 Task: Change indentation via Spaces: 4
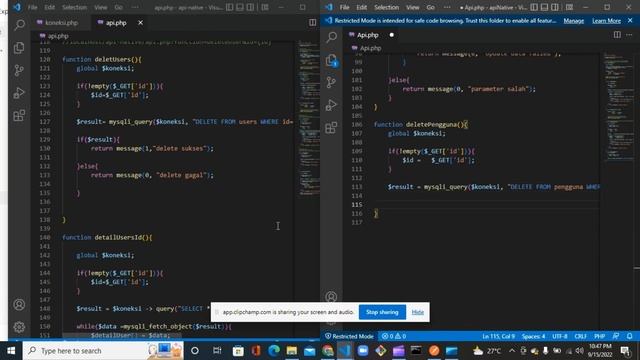click(533, 336)
